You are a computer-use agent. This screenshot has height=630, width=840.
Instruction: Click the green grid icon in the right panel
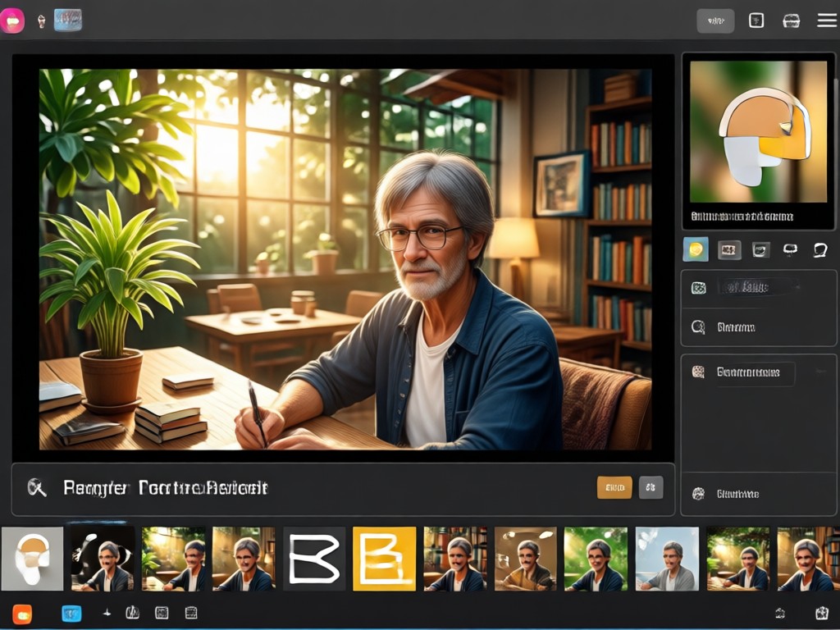[x=699, y=288]
